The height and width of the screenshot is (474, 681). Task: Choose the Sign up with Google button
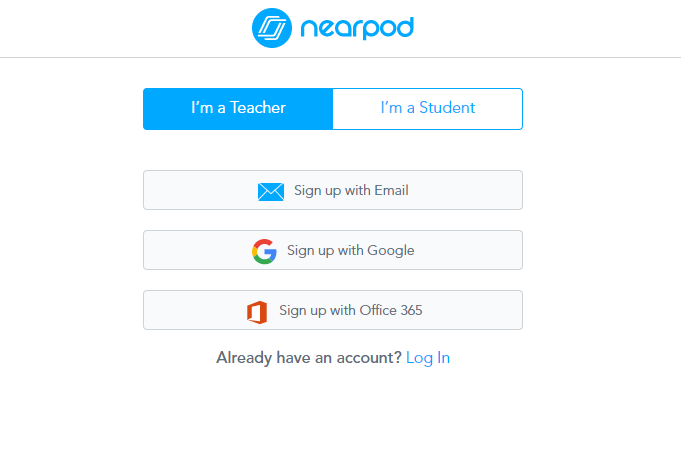tap(333, 250)
